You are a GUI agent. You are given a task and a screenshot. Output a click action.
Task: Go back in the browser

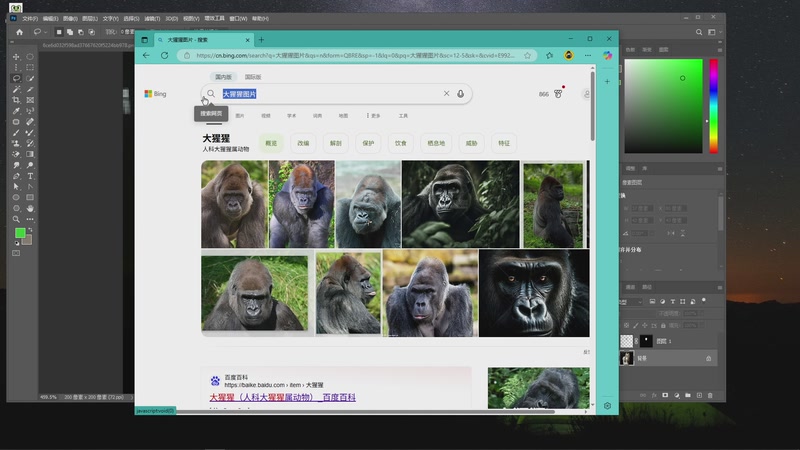coord(146,55)
